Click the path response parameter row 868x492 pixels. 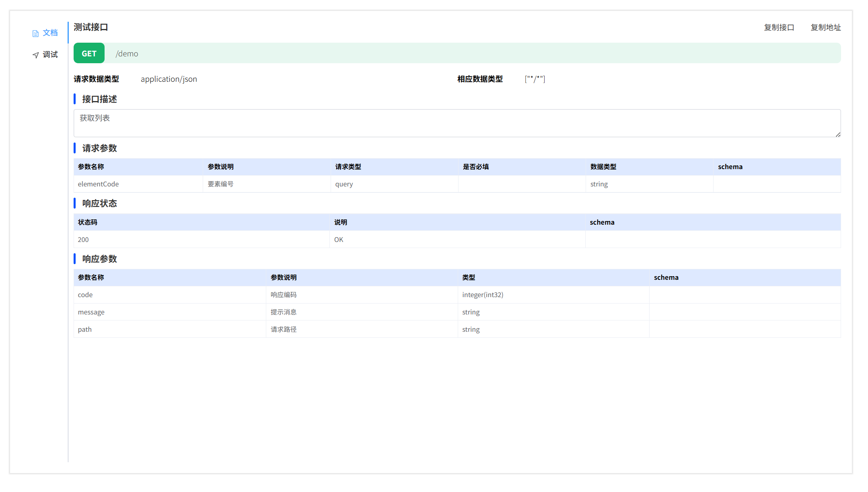[85, 329]
